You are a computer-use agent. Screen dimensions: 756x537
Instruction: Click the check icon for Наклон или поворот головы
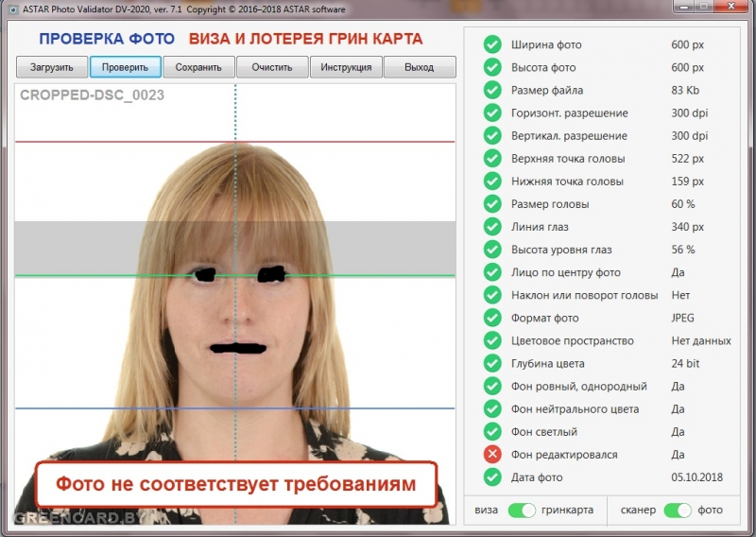(x=492, y=295)
